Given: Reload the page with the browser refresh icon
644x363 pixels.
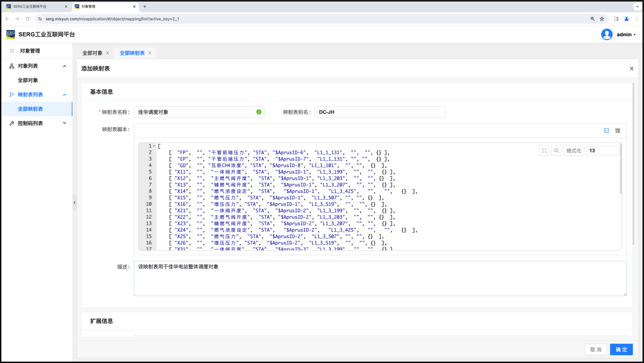Looking at the screenshot, I should (27, 19).
